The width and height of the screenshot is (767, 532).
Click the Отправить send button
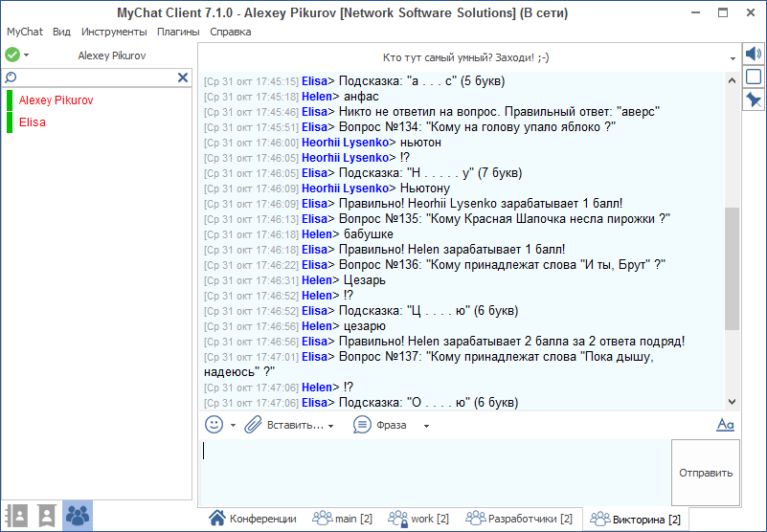[x=706, y=473]
